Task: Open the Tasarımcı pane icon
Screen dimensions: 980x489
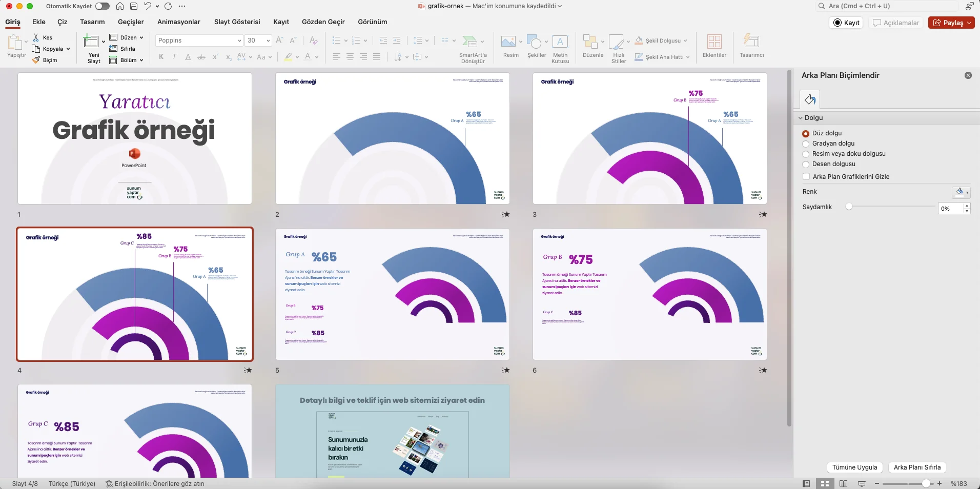Action: click(751, 42)
